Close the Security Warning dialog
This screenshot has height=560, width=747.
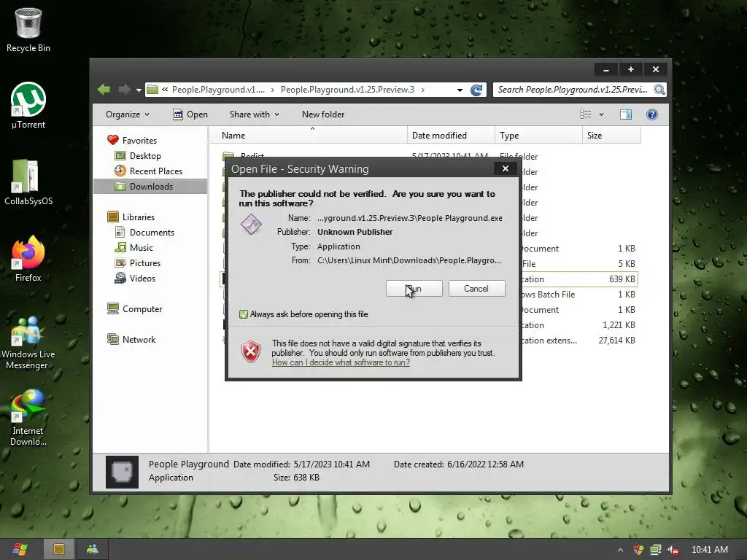tap(506, 168)
